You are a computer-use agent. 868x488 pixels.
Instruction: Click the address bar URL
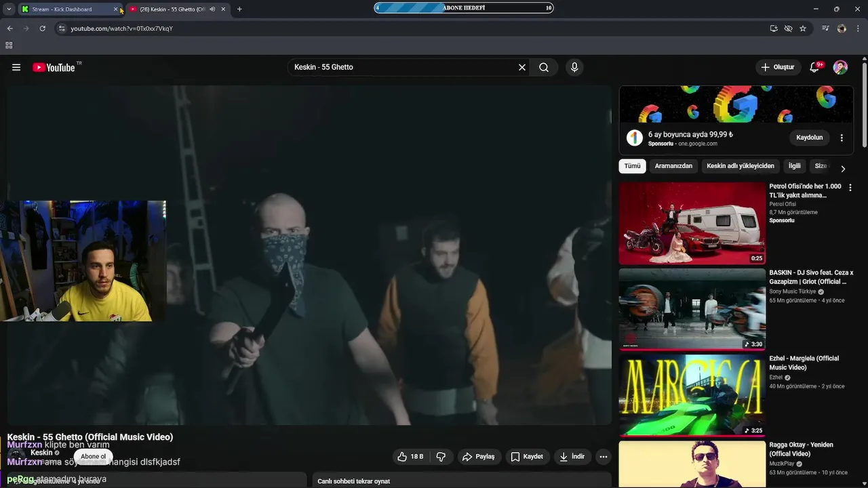[122, 28]
